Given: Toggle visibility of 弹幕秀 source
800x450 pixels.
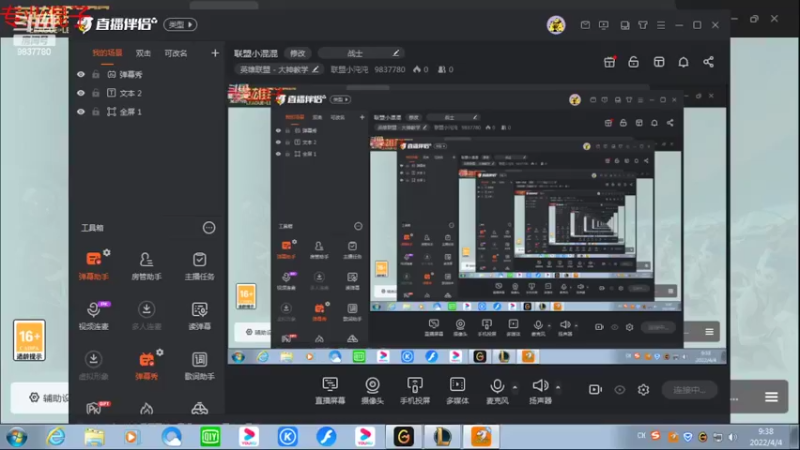Looking at the screenshot, I should coord(81,74).
